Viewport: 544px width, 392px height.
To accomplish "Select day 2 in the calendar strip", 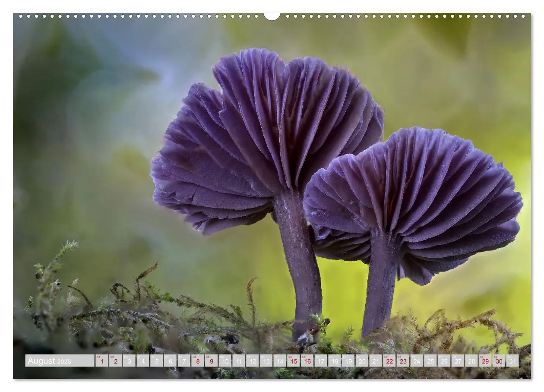I will pos(115,361).
